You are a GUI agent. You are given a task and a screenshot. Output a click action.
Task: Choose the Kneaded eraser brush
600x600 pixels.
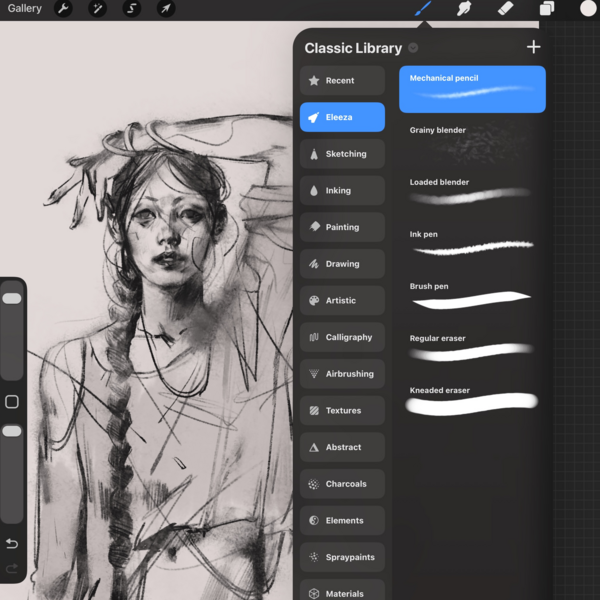click(472, 401)
